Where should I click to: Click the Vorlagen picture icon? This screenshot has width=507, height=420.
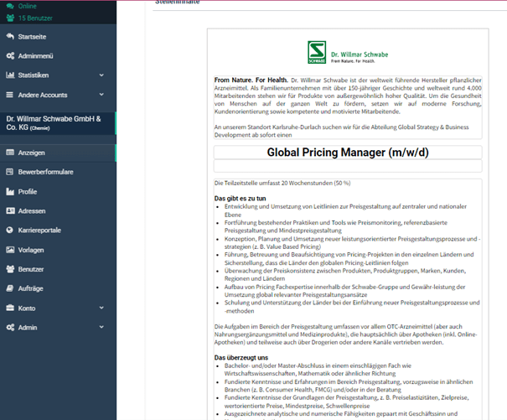[x=10, y=250]
